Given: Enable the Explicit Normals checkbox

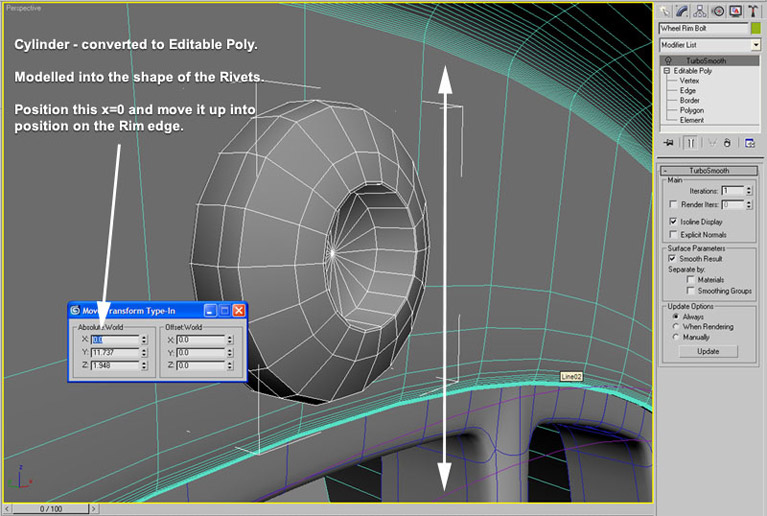Looking at the screenshot, I should pos(672,234).
